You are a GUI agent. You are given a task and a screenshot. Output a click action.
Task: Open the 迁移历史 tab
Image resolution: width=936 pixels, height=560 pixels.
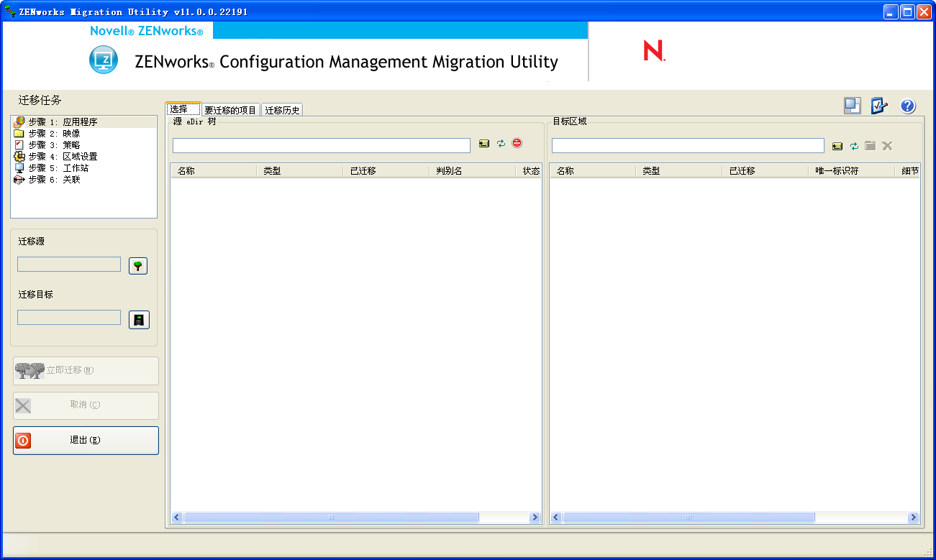click(282, 110)
